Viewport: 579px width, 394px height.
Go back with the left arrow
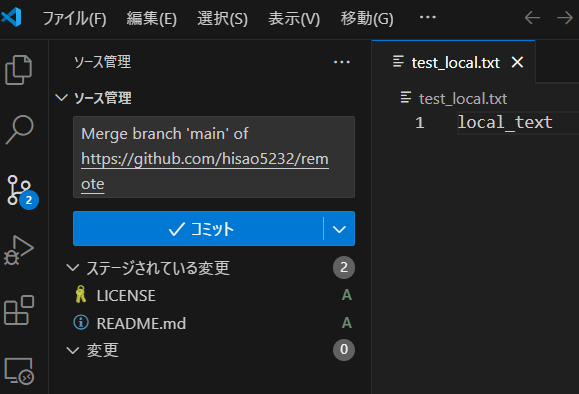[x=532, y=17]
